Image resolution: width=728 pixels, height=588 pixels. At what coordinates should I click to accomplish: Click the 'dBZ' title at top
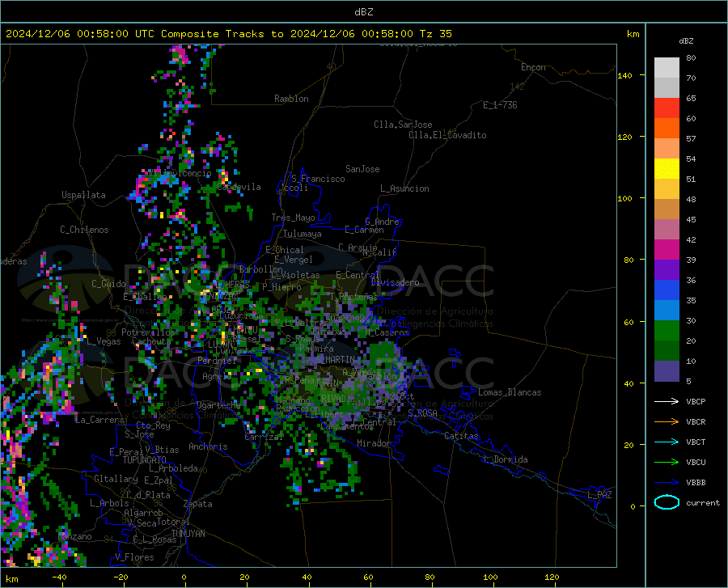tap(363, 12)
